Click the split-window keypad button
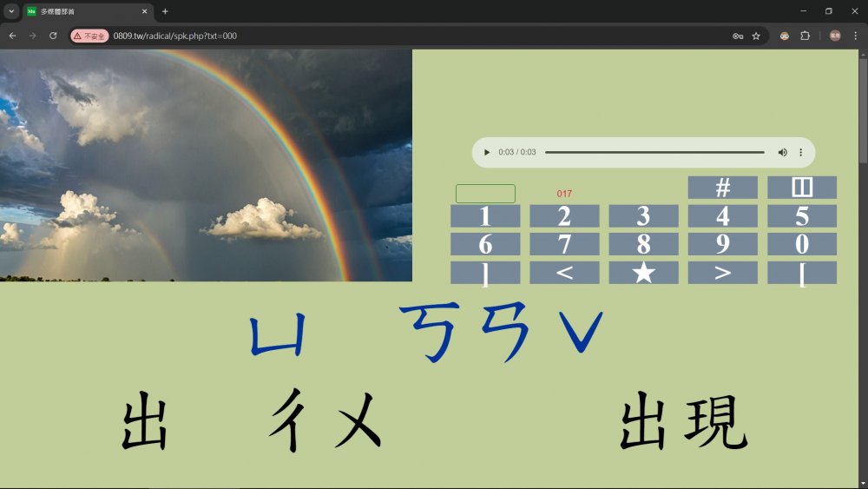Image resolution: width=868 pixels, height=489 pixels. pos(801,188)
